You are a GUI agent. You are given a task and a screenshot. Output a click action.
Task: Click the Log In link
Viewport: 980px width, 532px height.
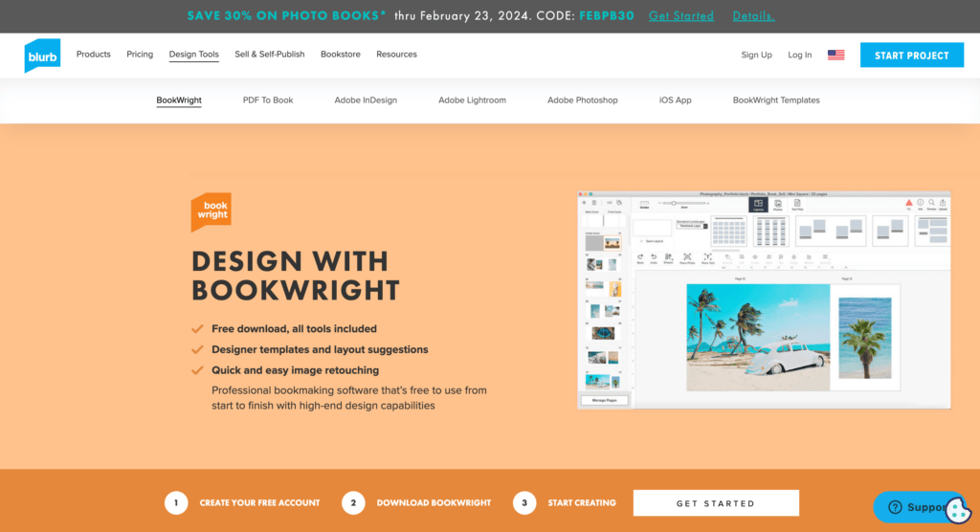(x=799, y=55)
